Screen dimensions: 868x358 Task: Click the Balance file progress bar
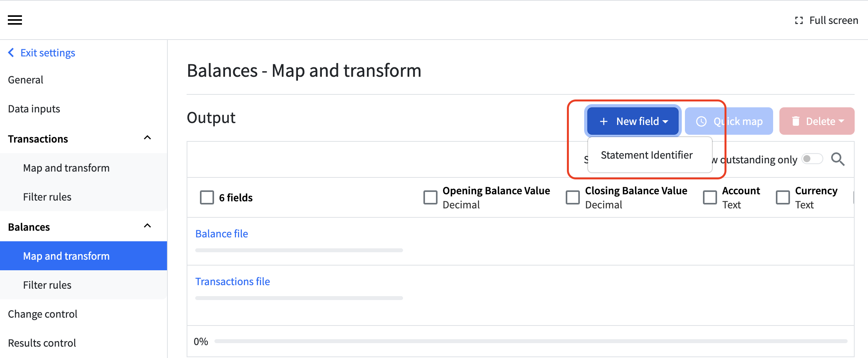tap(299, 250)
